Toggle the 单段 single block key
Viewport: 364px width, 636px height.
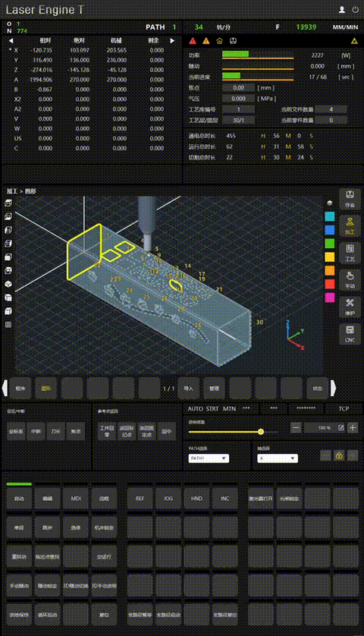pos(19,527)
